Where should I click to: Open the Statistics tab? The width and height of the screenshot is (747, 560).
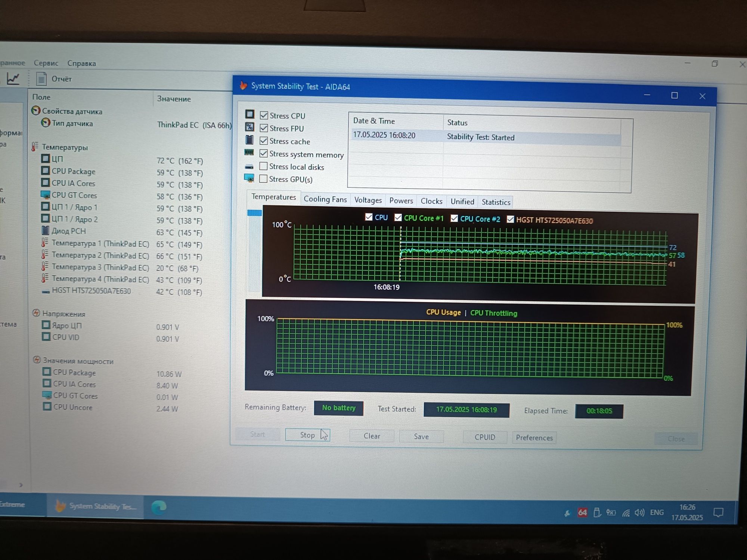coord(496,202)
